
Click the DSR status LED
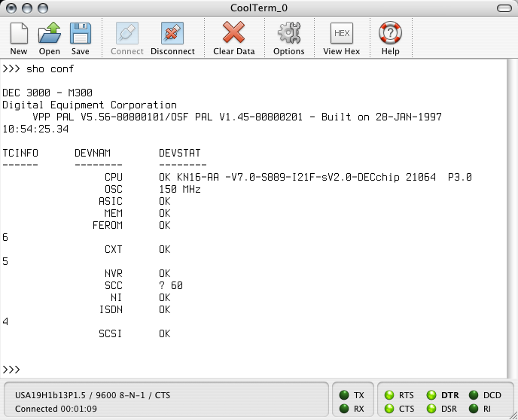(431, 409)
